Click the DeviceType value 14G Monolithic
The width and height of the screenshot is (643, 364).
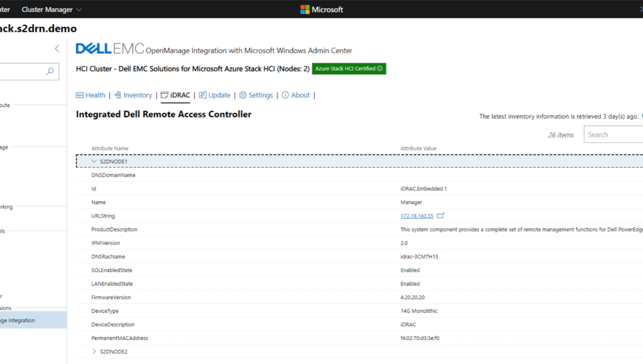tap(419, 311)
